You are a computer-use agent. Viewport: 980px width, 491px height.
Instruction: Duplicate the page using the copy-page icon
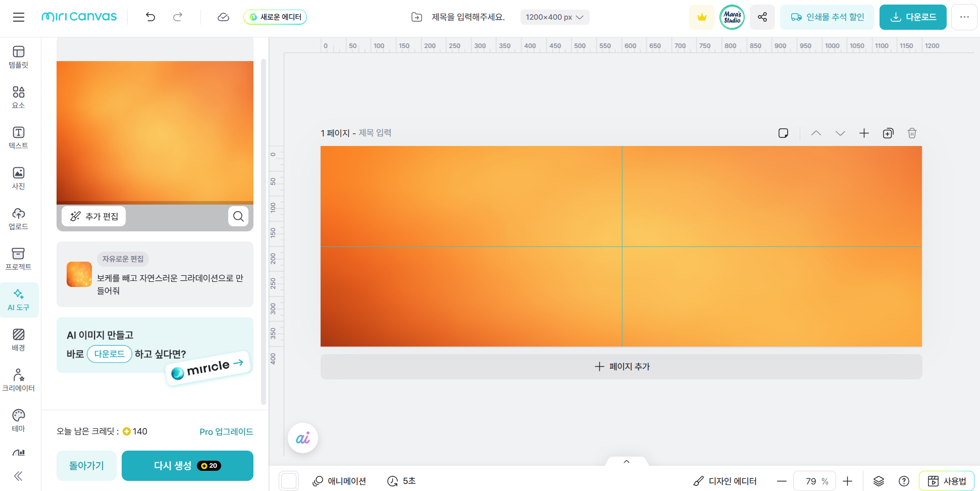[x=888, y=133]
